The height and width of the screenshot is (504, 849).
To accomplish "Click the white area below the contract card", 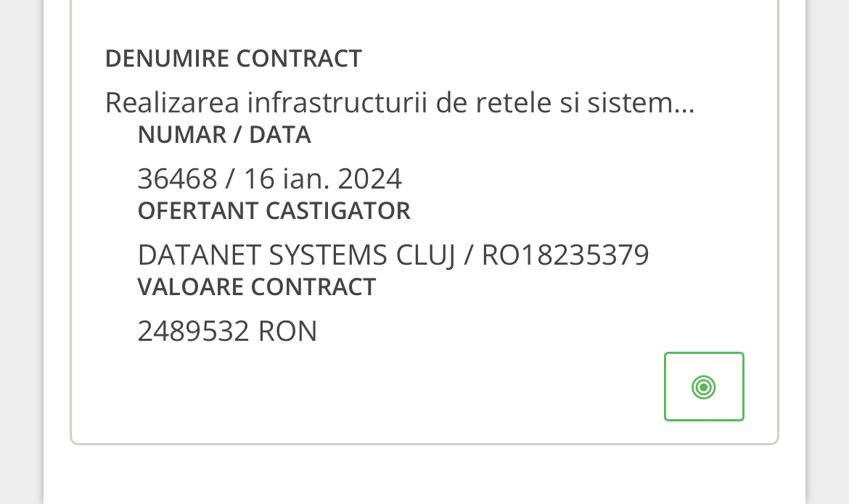I will point(424,475).
